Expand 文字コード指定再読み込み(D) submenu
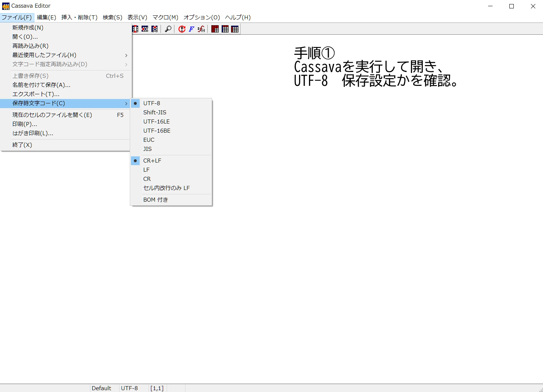This screenshot has width=543, height=392. tap(65, 64)
